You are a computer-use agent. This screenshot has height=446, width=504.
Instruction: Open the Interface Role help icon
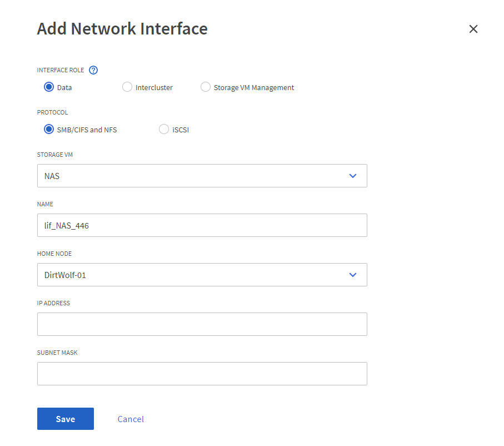point(93,70)
